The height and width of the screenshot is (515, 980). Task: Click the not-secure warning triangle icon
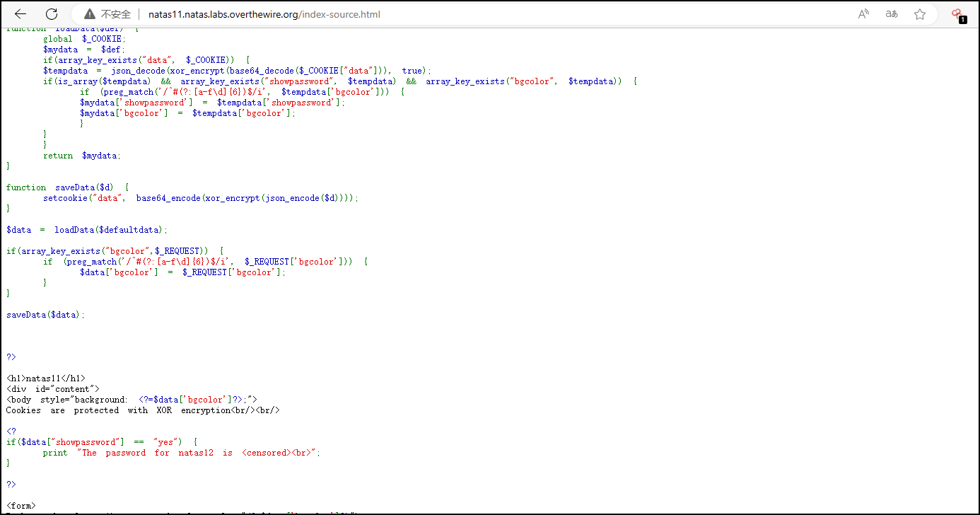pyautogui.click(x=90, y=14)
